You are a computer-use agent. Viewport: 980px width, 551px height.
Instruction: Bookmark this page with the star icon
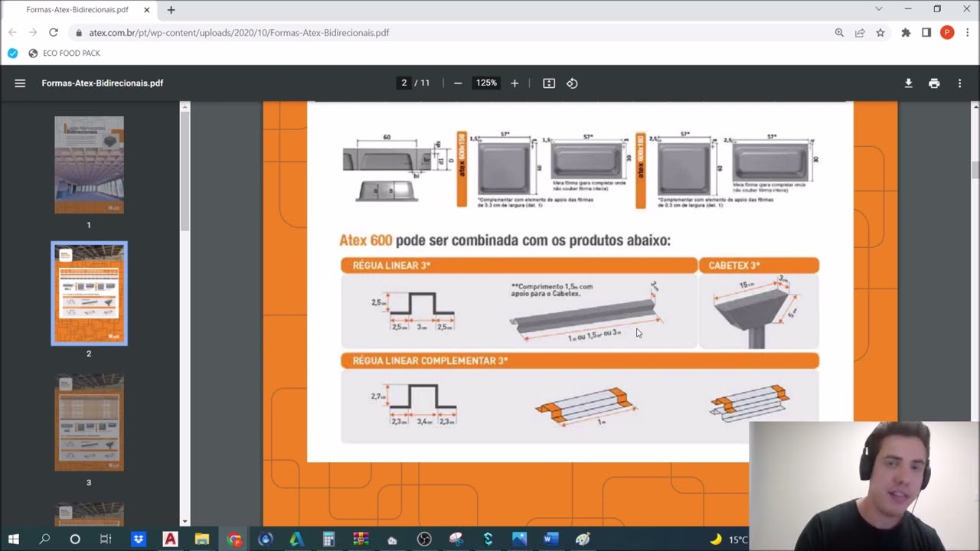[x=880, y=33]
